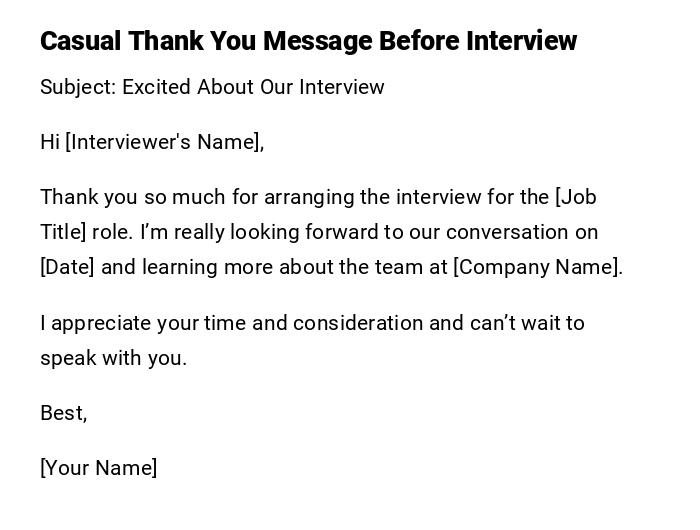Click the closing word "Best,"

click(x=63, y=413)
